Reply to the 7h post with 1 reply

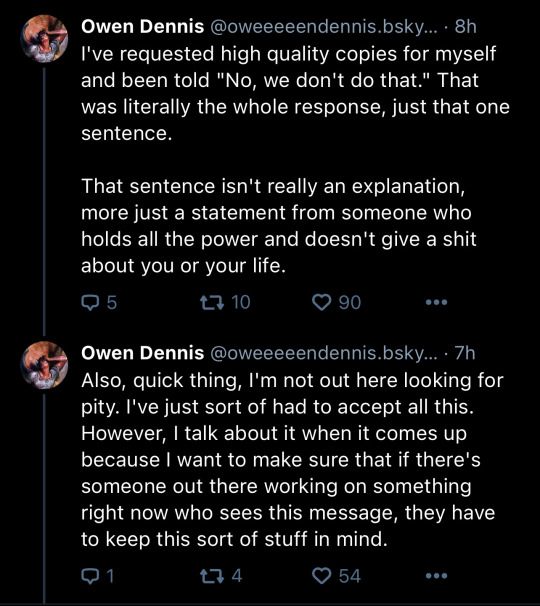pyautogui.click(x=98, y=576)
